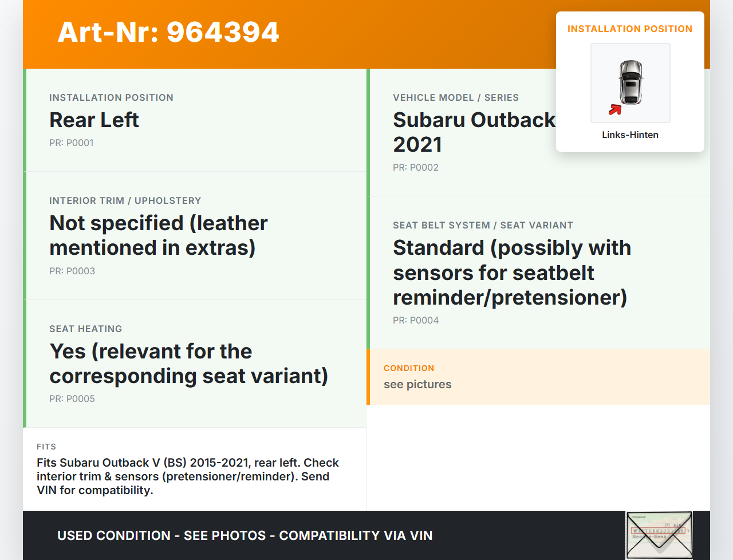Image resolution: width=733 pixels, height=560 pixels.
Task: Click the "PR: P0003" code
Action: [72, 271]
